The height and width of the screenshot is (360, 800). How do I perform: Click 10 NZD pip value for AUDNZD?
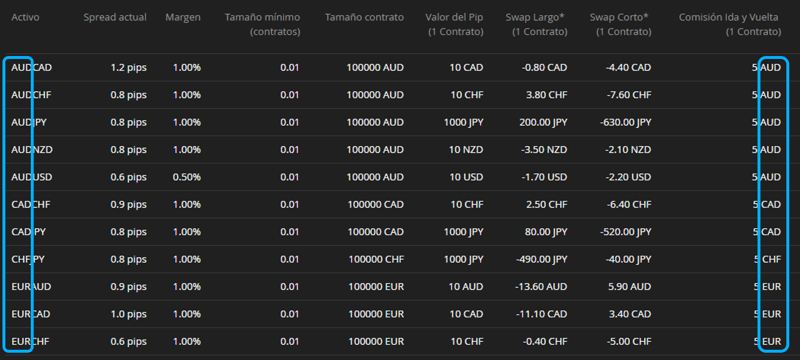pos(466,150)
